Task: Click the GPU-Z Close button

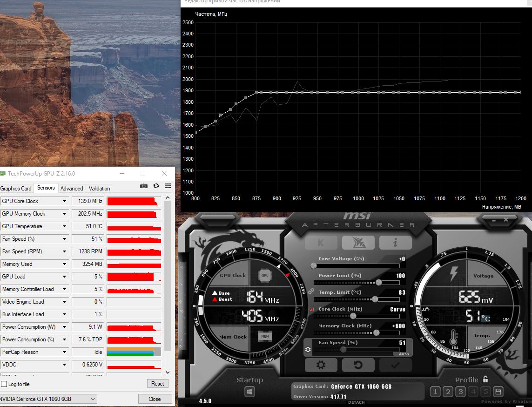Action: click(x=155, y=399)
